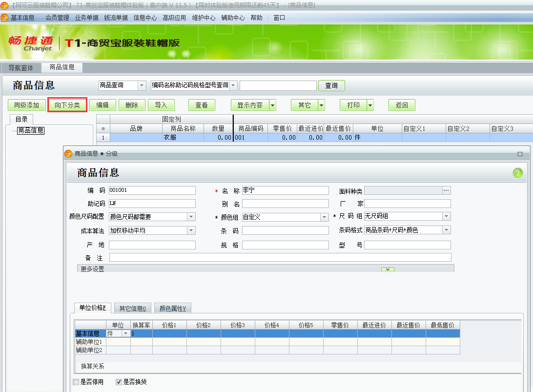Click the 向下分类 toolbar button
The height and width of the screenshot is (392, 533).
[x=67, y=105]
